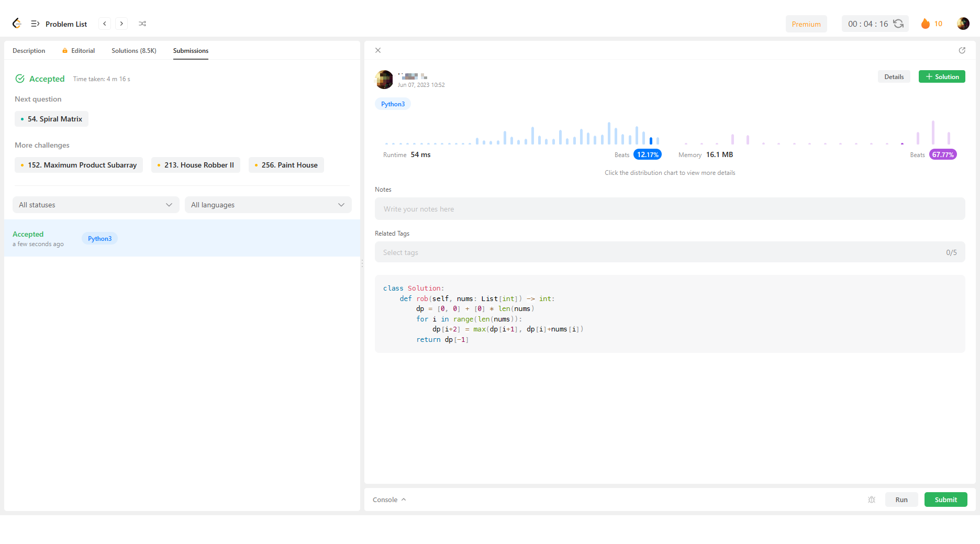Click the 54 ms runtime value
Viewport: 980px width, 544px height.
(420, 154)
